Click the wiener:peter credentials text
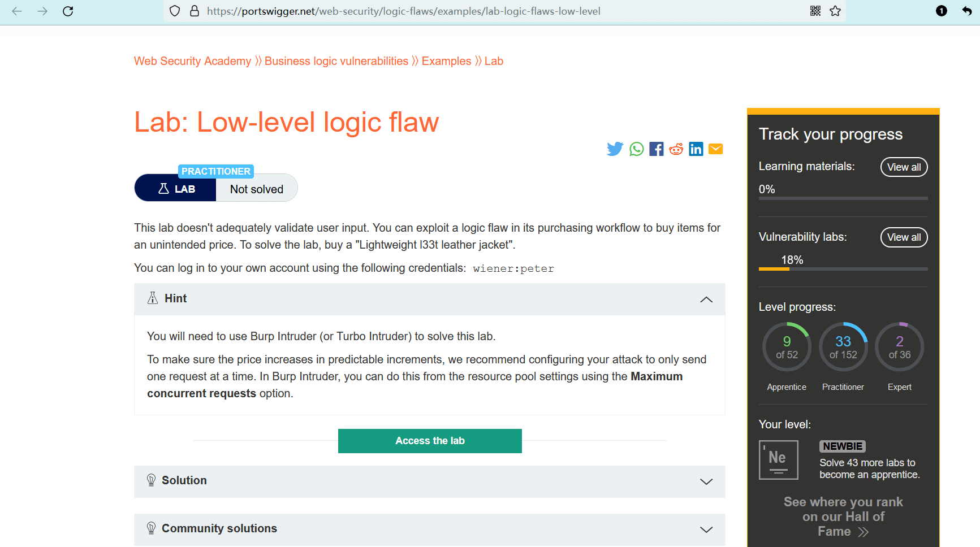Viewport: 980px width, 547px height. coord(513,268)
